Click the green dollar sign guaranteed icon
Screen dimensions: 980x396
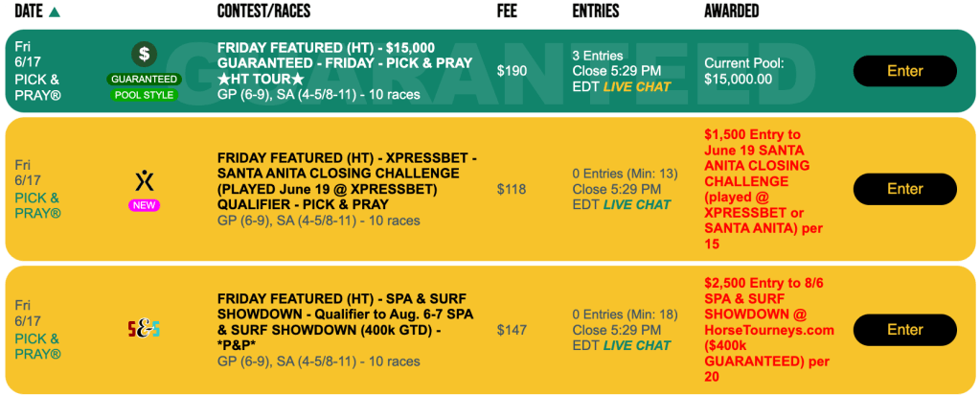pyautogui.click(x=145, y=55)
